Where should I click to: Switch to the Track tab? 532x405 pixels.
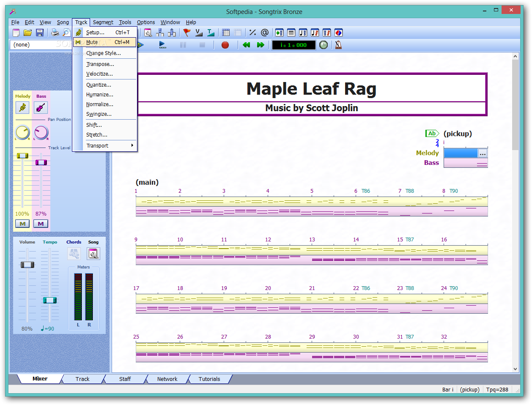(x=82, y=379)
